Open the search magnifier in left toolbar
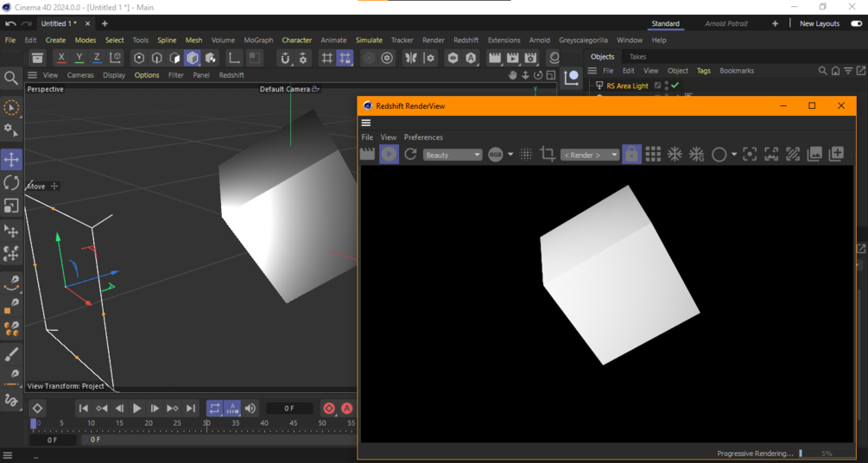868x463 pixels. [x=11, y=78]
